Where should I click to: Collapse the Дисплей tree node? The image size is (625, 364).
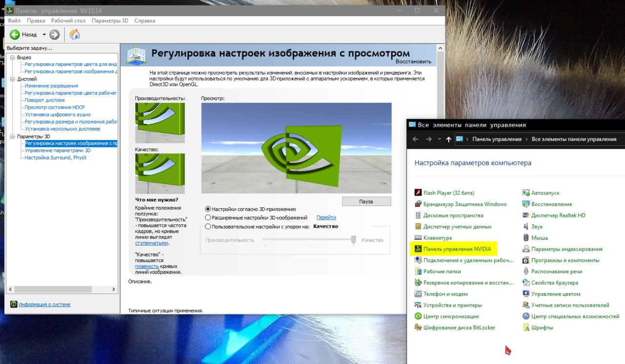(x=12, y=79)
